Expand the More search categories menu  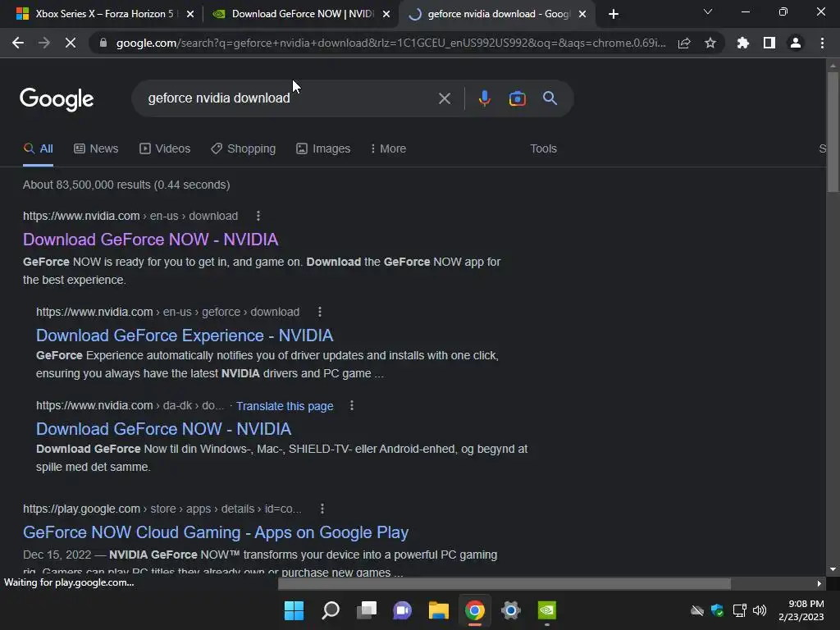(388, 149)
